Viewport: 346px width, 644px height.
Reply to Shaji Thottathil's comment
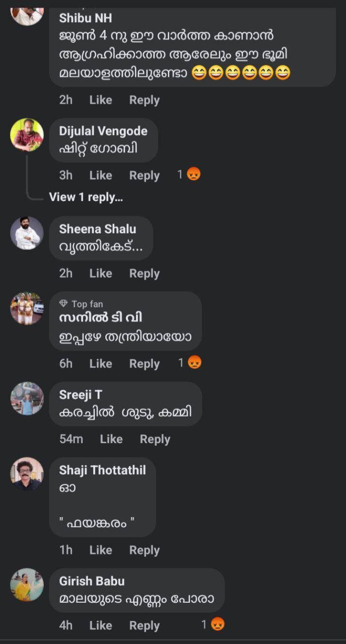[145, 550]
